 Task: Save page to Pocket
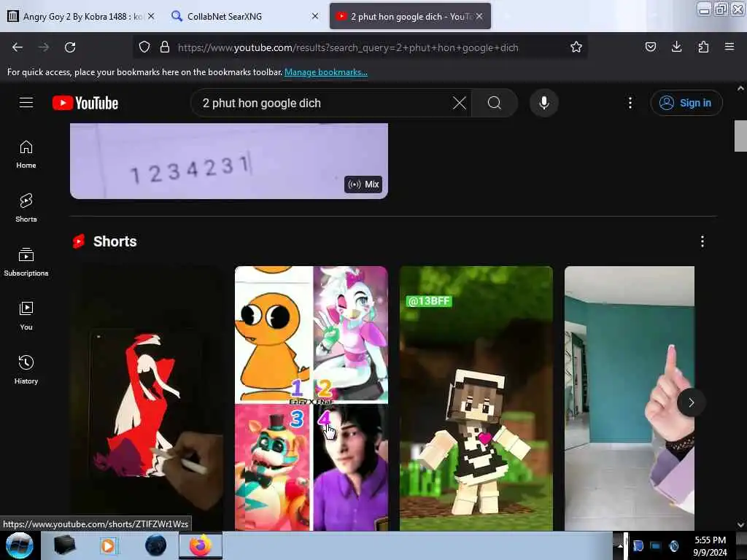[x=650, y=47]
